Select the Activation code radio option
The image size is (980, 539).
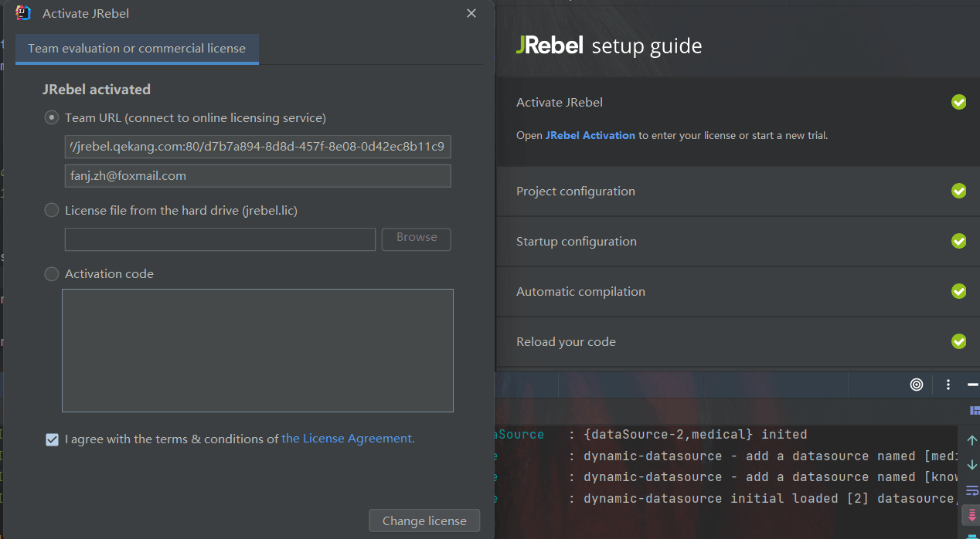pos(52,274)
